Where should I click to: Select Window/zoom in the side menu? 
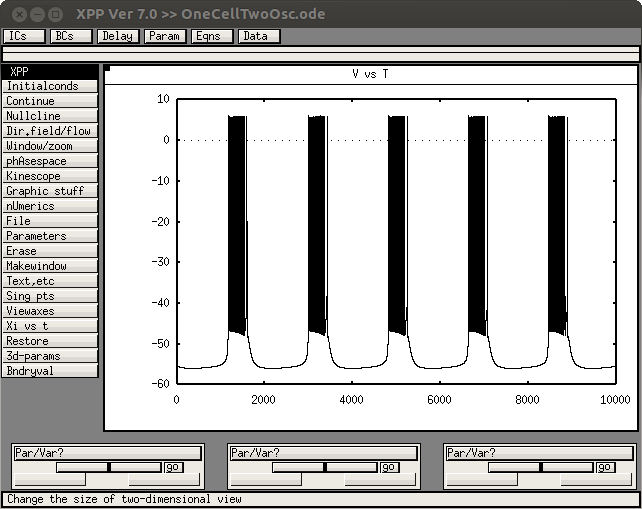[x=50, y=146]
